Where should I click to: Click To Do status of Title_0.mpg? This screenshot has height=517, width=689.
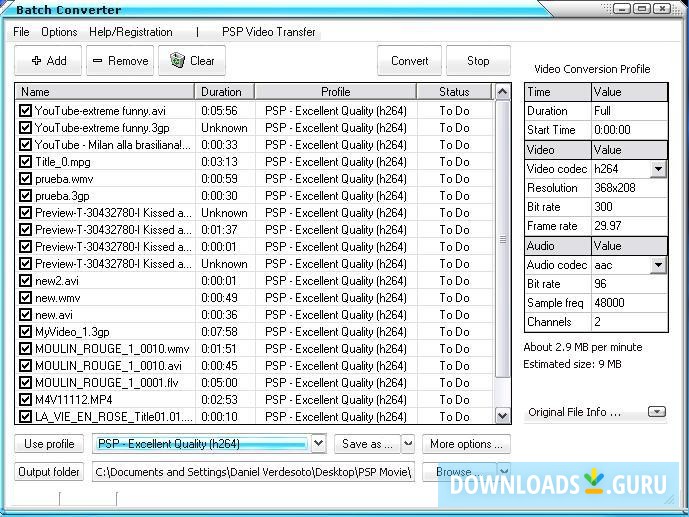tap(454, 162)
